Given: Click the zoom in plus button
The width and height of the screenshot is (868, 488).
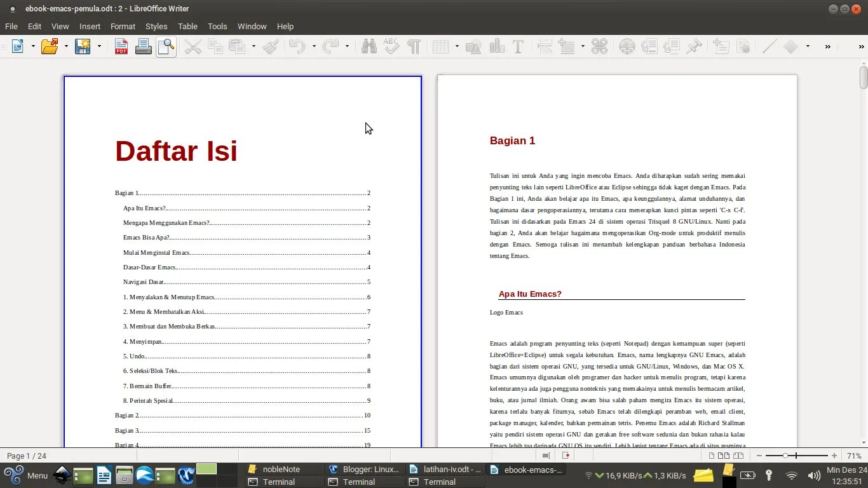Looking at the screenshot, I should click(834, 456).
